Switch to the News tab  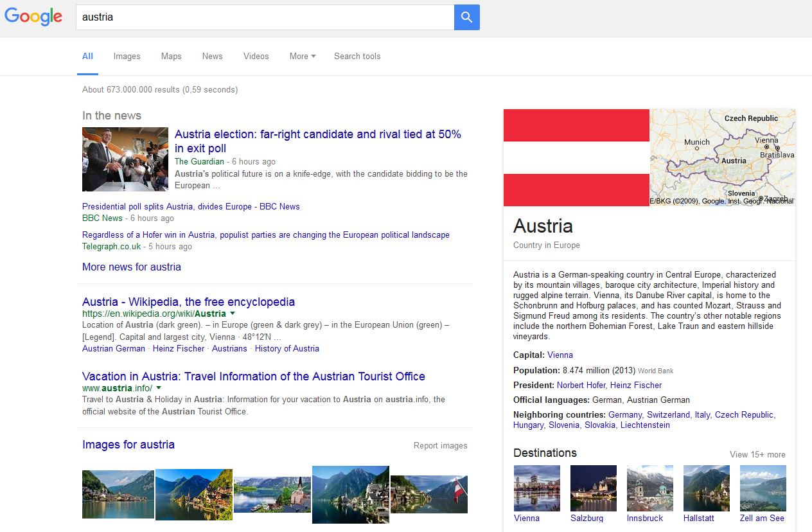pos(212,56)
